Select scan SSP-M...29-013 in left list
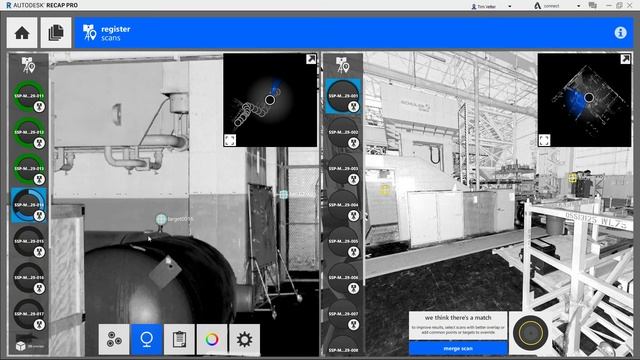Image resolution: width=640 pixels, height=360 pixels. (x=29, y=169)
